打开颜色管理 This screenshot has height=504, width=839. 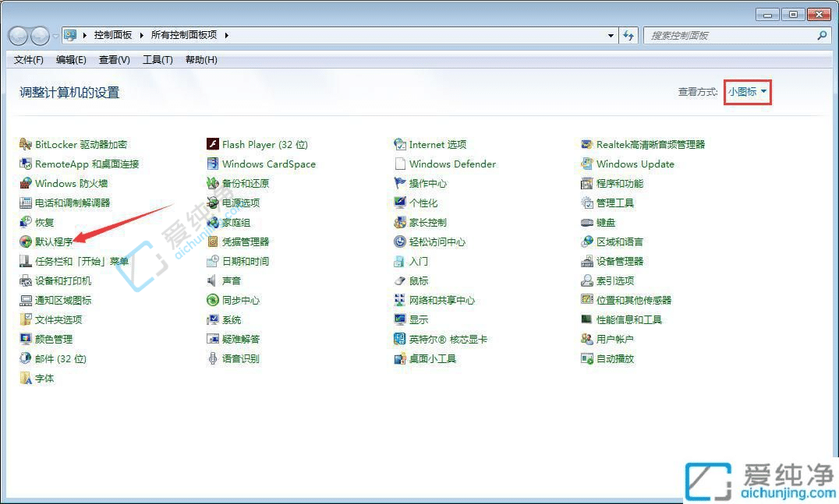55,338
